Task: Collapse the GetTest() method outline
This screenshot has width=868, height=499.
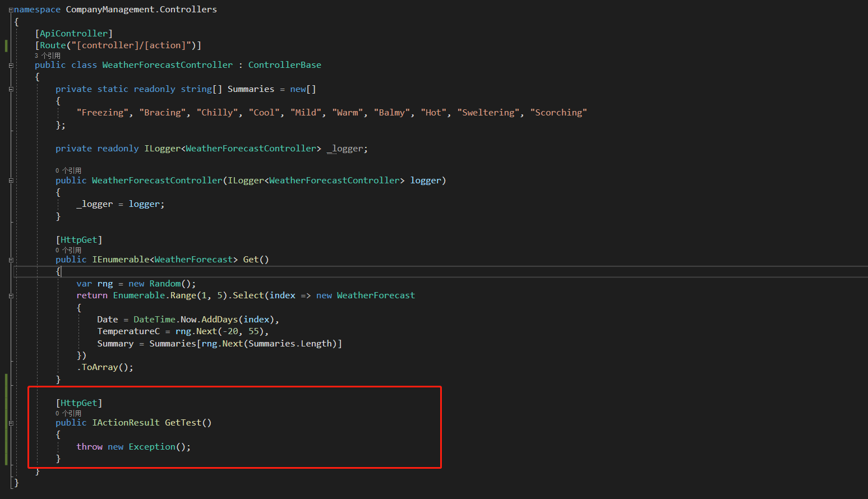Action: tap(11, 423)
